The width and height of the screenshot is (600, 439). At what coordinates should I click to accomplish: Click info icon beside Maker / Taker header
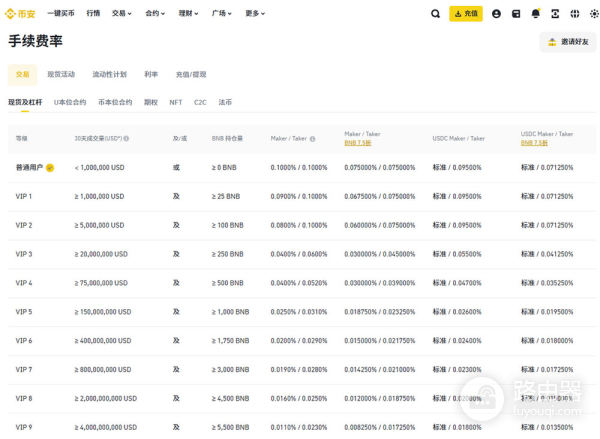pyautogui.click(x=312, y=139)
